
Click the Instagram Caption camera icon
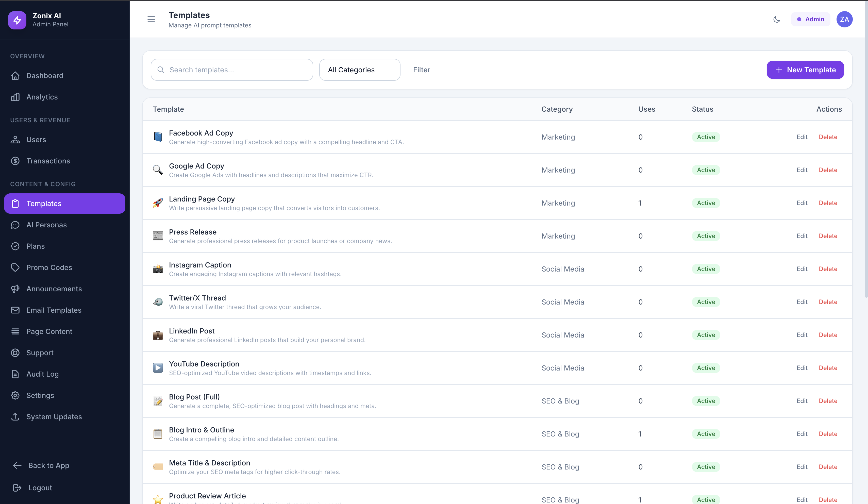coord(158,269)
